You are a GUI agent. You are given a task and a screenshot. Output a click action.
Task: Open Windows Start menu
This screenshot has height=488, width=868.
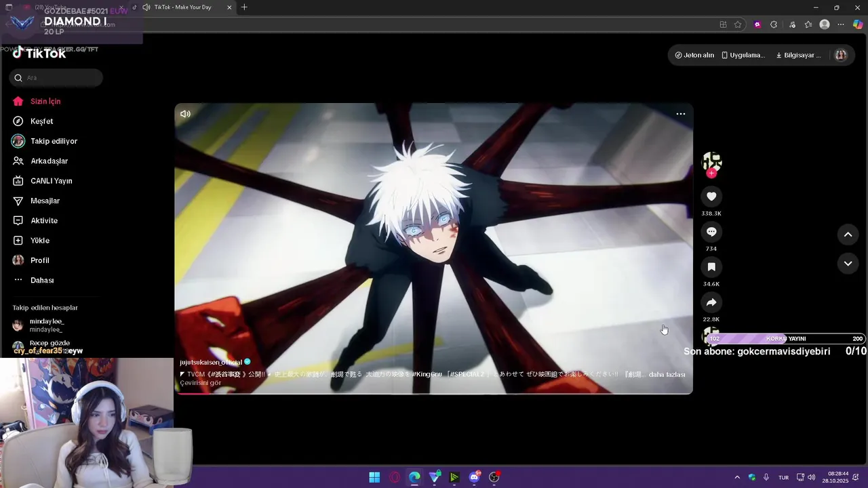374,477
